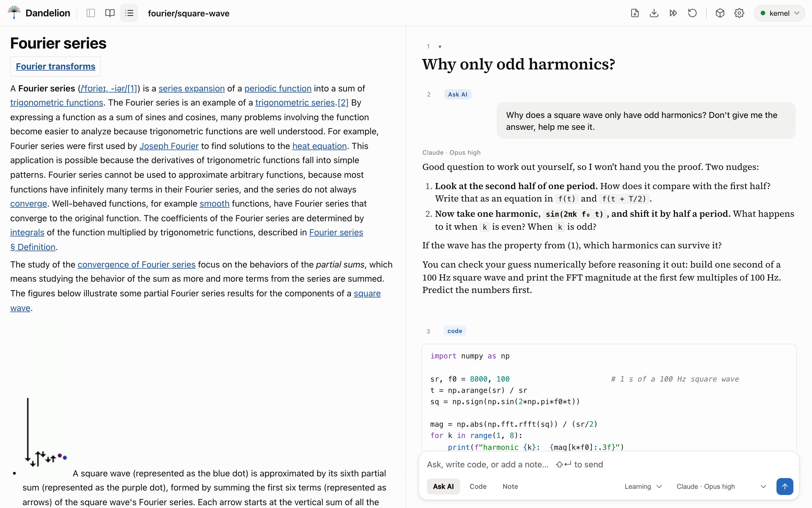Toggle the sidebar panel icon
Screen dimensions: 812x508
[91, 13]
